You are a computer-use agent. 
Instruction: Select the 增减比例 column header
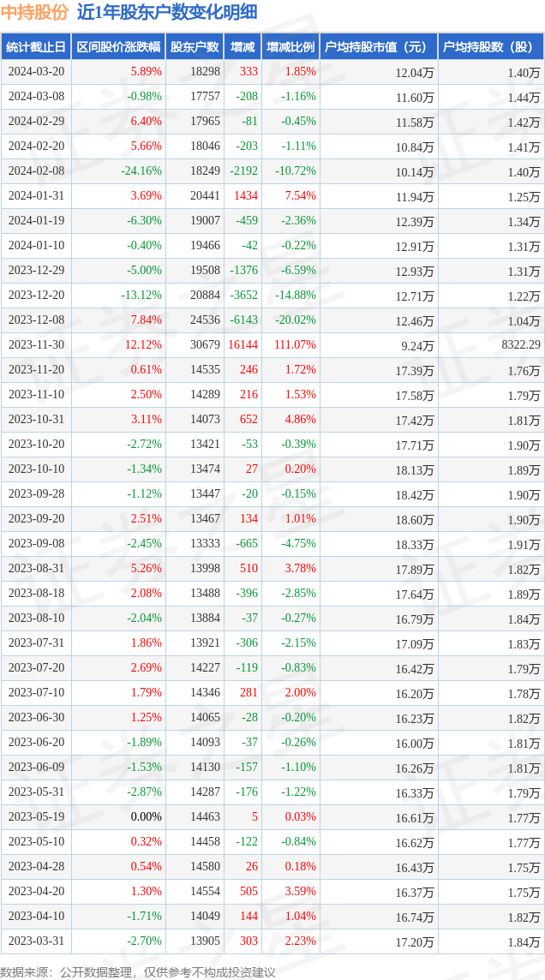[x=290, y=47]
